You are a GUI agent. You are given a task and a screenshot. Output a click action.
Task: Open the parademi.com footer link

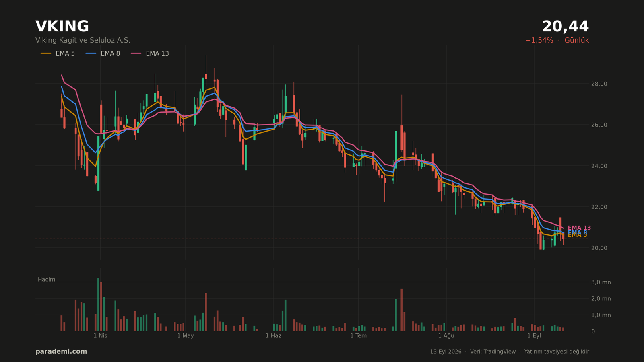(61, 352)
